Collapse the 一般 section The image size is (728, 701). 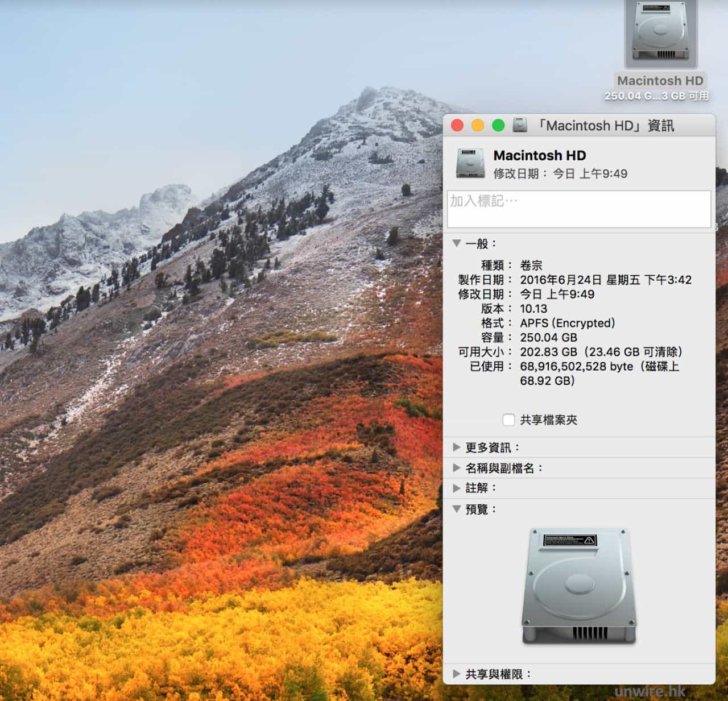[x=457, y=243]
